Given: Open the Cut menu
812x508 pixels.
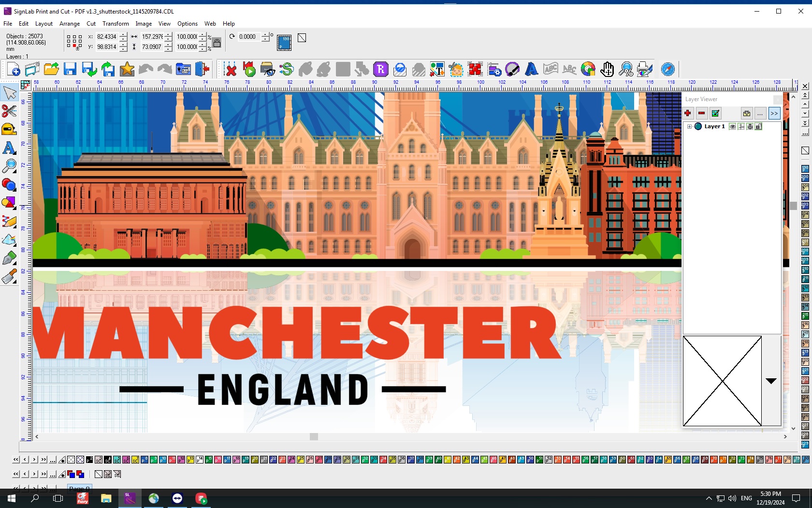Looking at the screenshot, I should [x=91, y=23].
